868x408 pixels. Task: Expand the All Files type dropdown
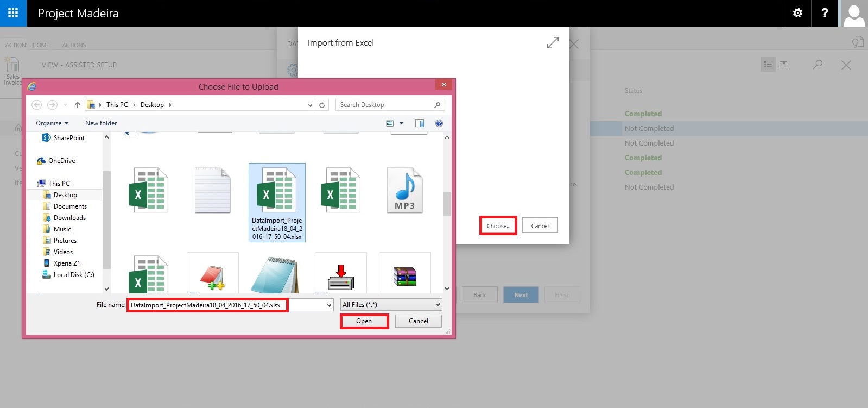click(438, 305)
